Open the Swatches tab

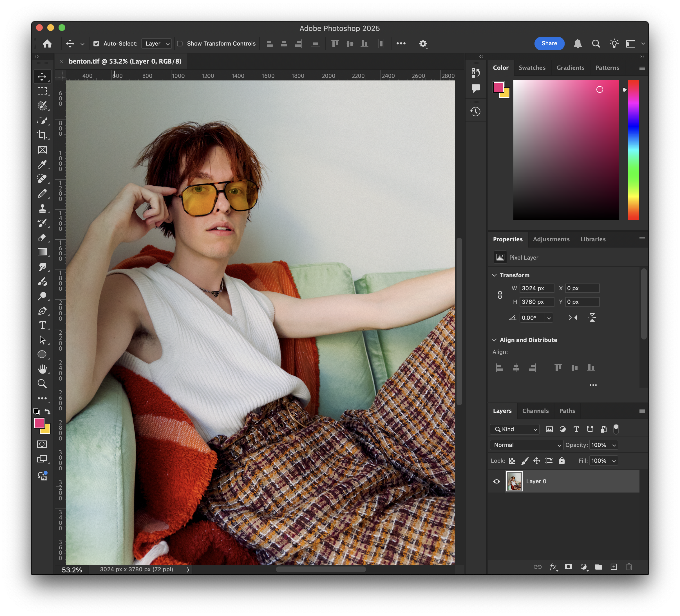tap(532, 68)
